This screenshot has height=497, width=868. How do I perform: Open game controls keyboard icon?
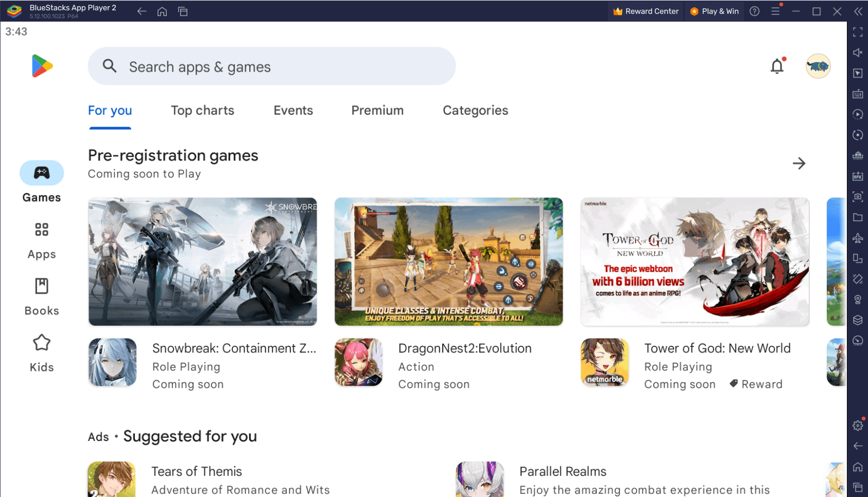click(858, 94)
